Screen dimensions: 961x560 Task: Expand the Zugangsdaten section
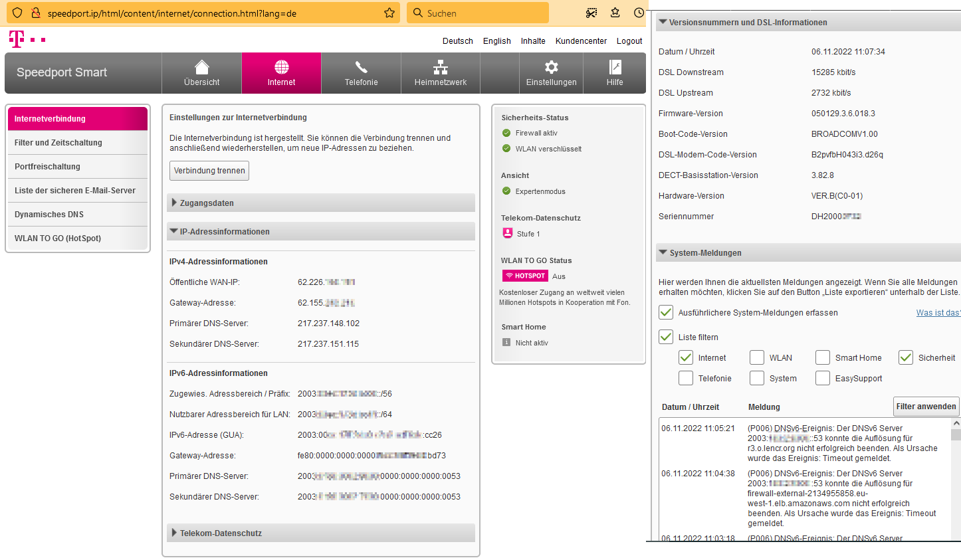pyautogui.click(x=321, y=203)
